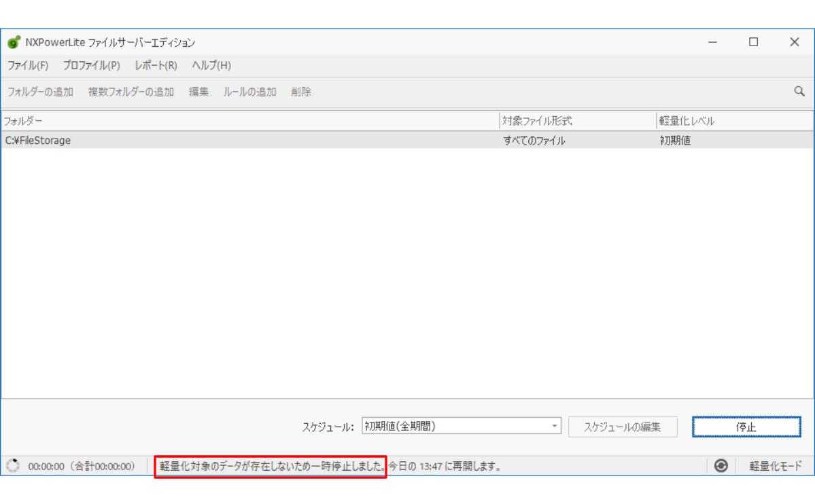815x504 pixels.
Task: Click the スケジュールの編集 button
Action: click(622, 427)
